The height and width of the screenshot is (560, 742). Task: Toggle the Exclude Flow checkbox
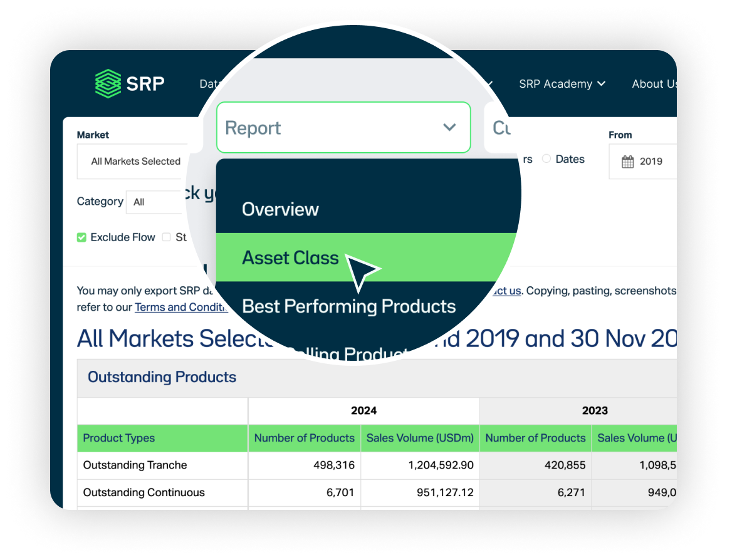(x=82, y=237)
